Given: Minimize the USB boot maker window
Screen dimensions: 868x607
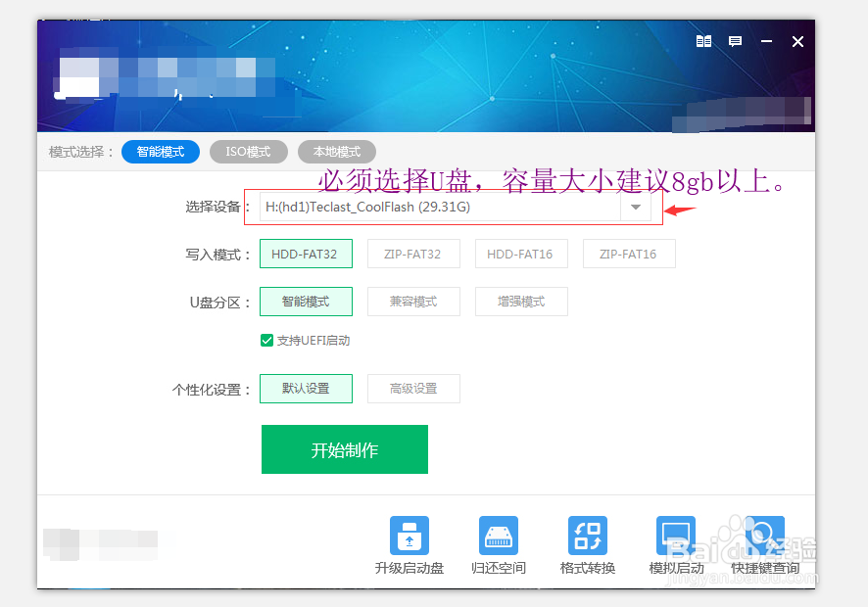Looking at the screenshot, I should coord(766,41).
